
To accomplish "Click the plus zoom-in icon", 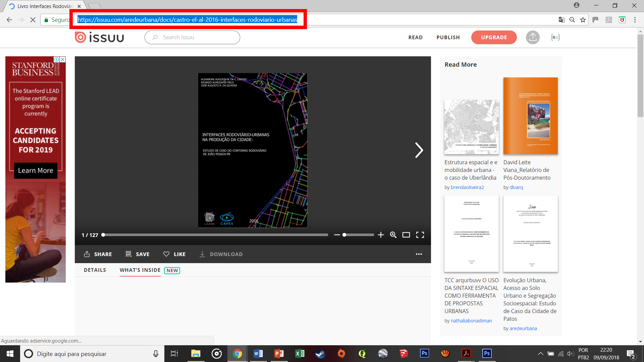I will (x=381, y=235).
